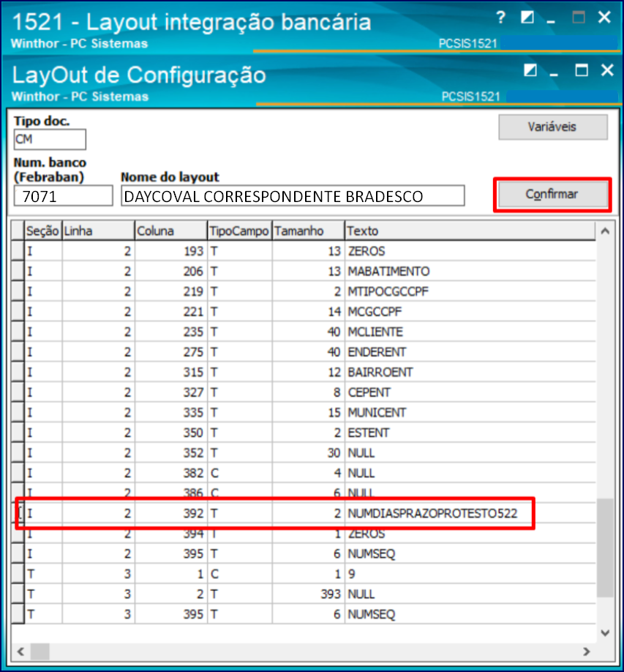This screenshot has height=672, width=624.
Task: Select the ESTENT text cell
Action: (x=470, y=433)
